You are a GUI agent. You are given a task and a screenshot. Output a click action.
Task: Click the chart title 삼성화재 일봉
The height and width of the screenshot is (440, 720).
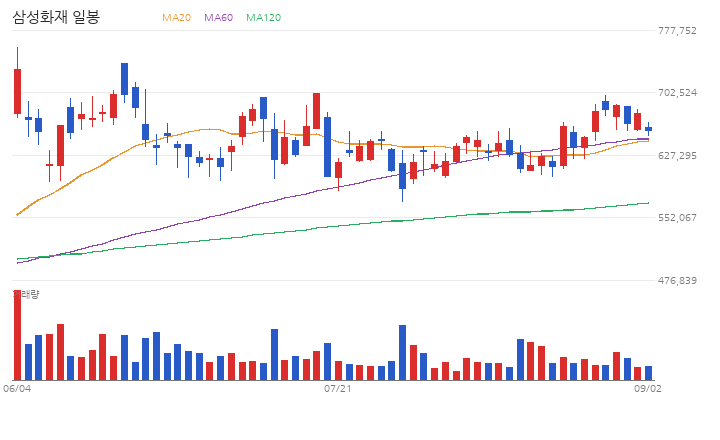tap(56, 17)
